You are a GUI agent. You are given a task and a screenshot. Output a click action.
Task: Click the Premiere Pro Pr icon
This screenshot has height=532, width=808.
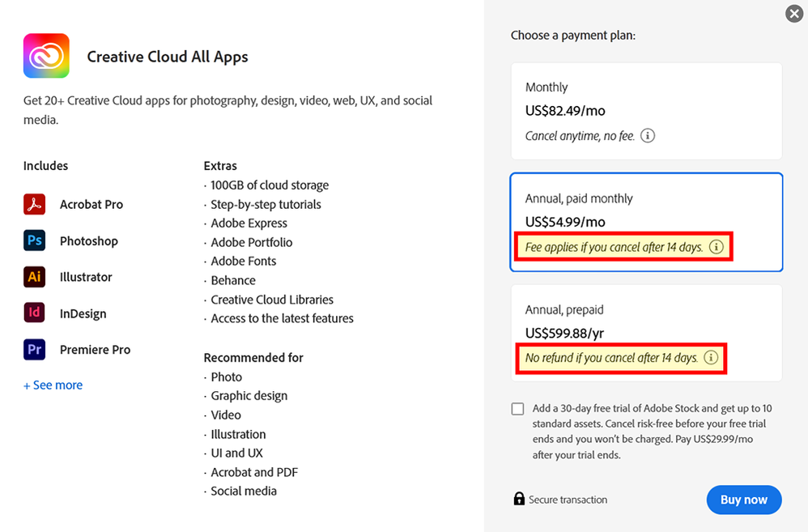(x=35, y=350)
